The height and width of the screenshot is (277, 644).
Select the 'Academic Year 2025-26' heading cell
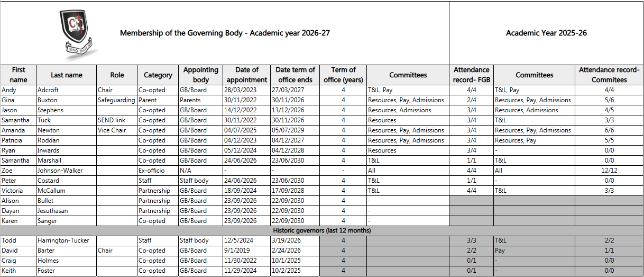(x=546, y=33)
